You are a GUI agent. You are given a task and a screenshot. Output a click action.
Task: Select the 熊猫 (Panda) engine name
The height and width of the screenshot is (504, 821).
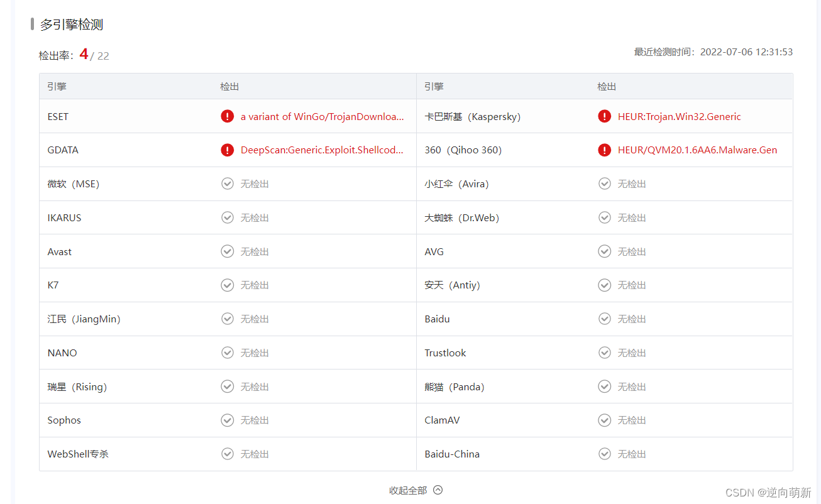pos(455,386)
